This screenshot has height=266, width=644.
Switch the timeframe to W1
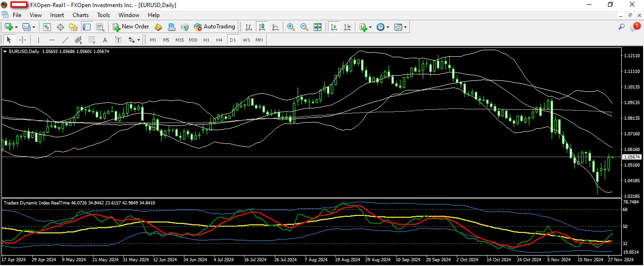coord(246,40)
